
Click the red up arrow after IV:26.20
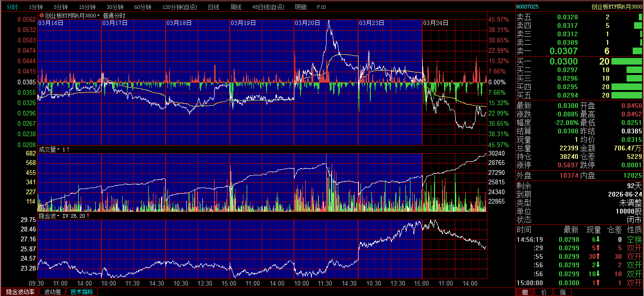[x=88, y=216]
